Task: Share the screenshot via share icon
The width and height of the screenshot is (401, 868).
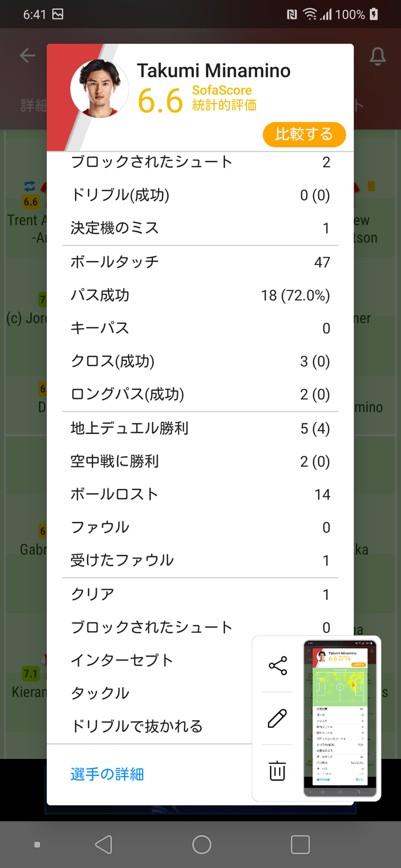Action: tap(277, 665)
